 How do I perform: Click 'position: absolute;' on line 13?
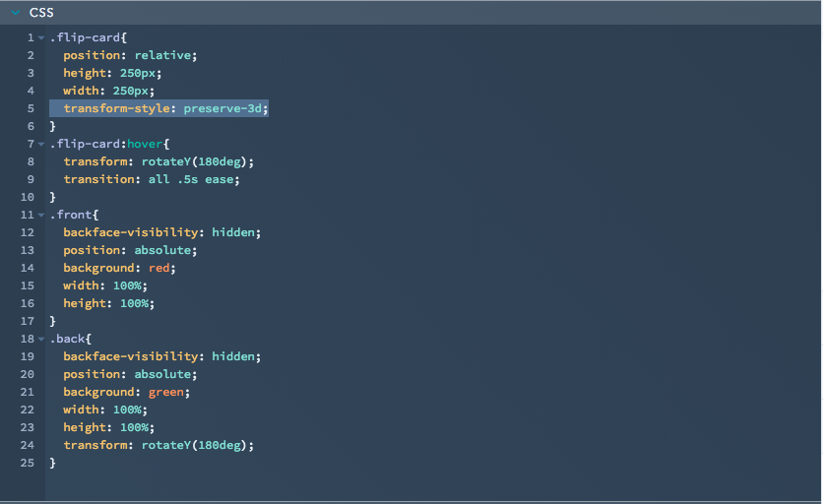[130, 250]
